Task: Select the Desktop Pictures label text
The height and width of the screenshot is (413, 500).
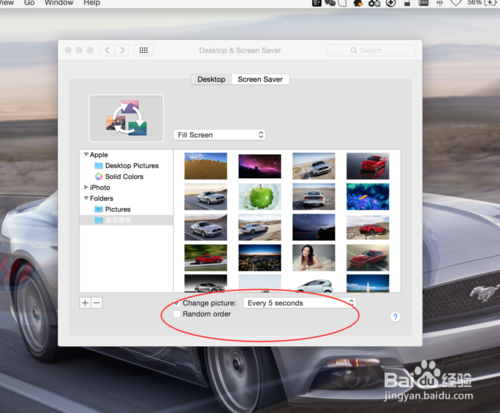Action: pyautogui.click(x=132, y=166)
